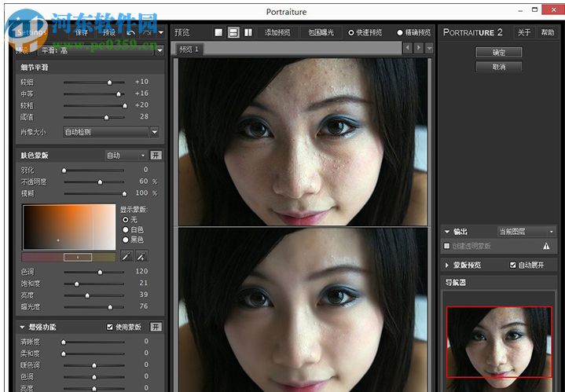Viewport: 565px width, 392px height.
Task: Go to next preview tab arrow
Action: pyautogui.click(x=418, y=48)
